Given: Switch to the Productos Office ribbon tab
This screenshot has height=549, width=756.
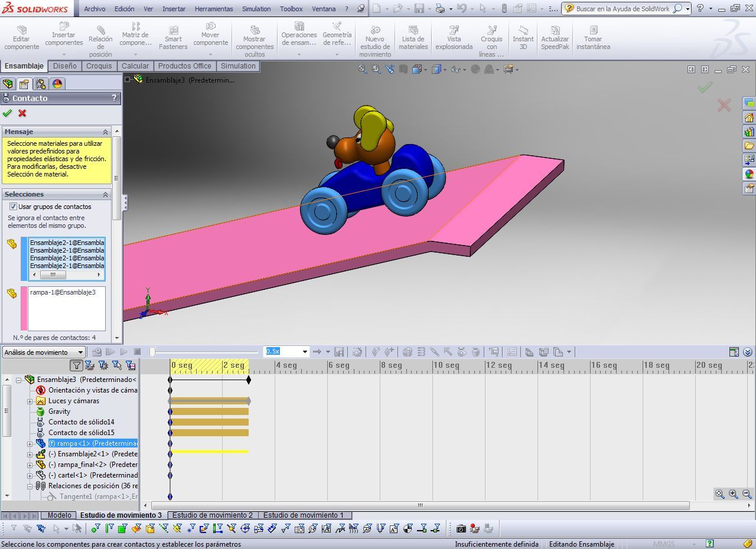Looking at the screenshot, I should [x=185, y=66].
